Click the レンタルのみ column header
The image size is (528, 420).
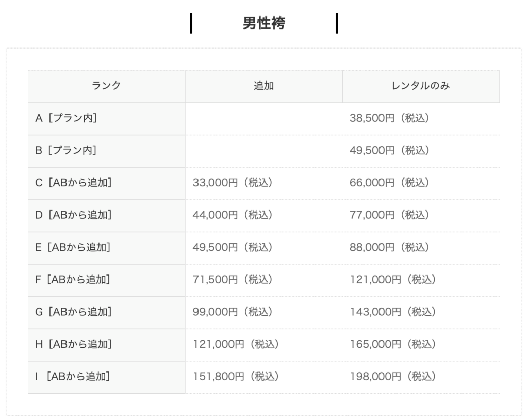click(x=421, y=86)
